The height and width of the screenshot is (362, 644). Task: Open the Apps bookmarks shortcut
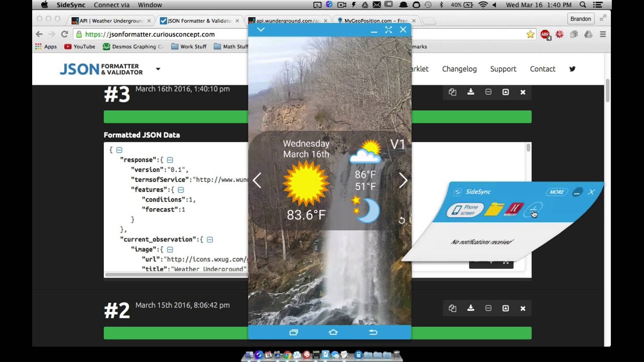[x=46, y=47]
